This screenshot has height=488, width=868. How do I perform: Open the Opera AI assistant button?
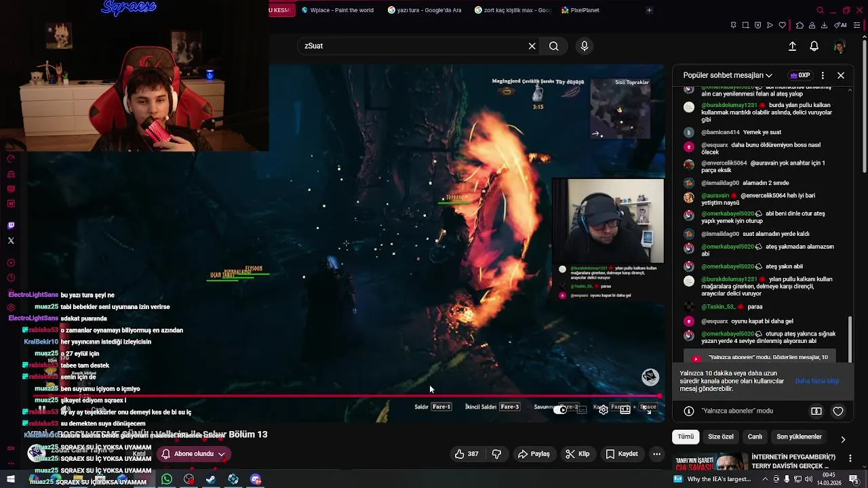pyautogui.click(x=841, y=25)
